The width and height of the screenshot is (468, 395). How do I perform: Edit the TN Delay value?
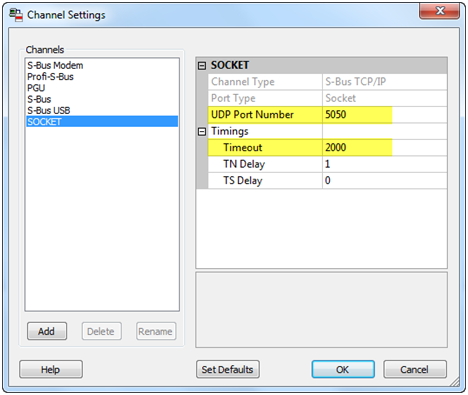coord(384,164)
